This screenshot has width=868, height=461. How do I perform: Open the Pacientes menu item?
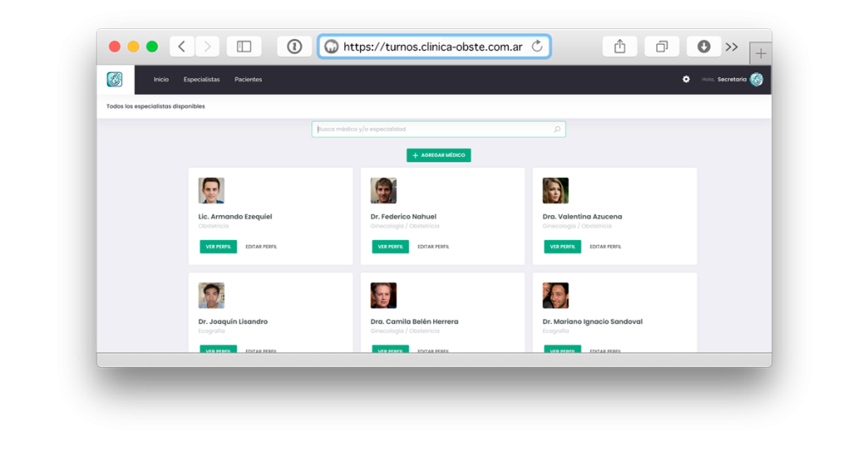click(x=248, y=80)
